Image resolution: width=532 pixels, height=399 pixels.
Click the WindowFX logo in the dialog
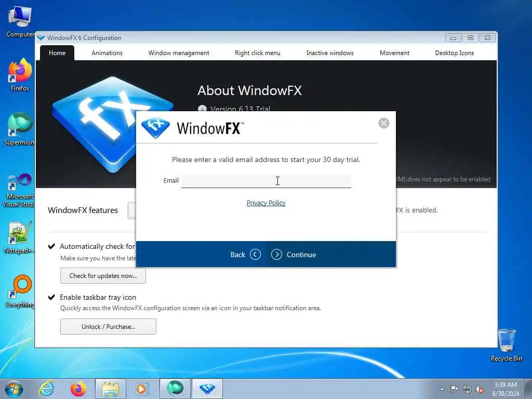(x=155, y=128)
